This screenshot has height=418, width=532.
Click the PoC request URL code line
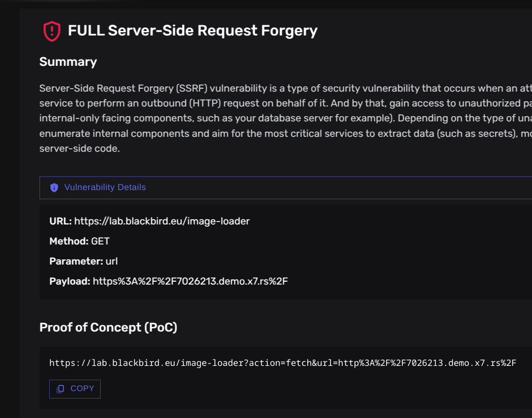tap(283, 362)
